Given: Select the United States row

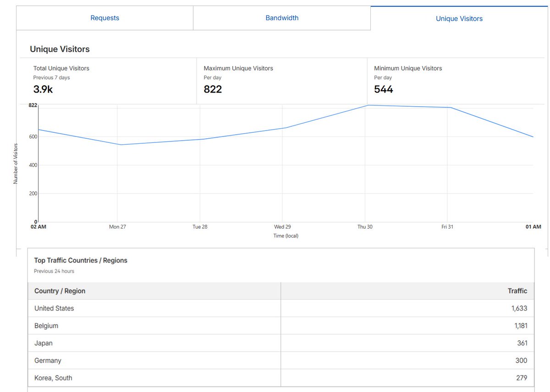Looking at the screenshot, I should (281, 308).
